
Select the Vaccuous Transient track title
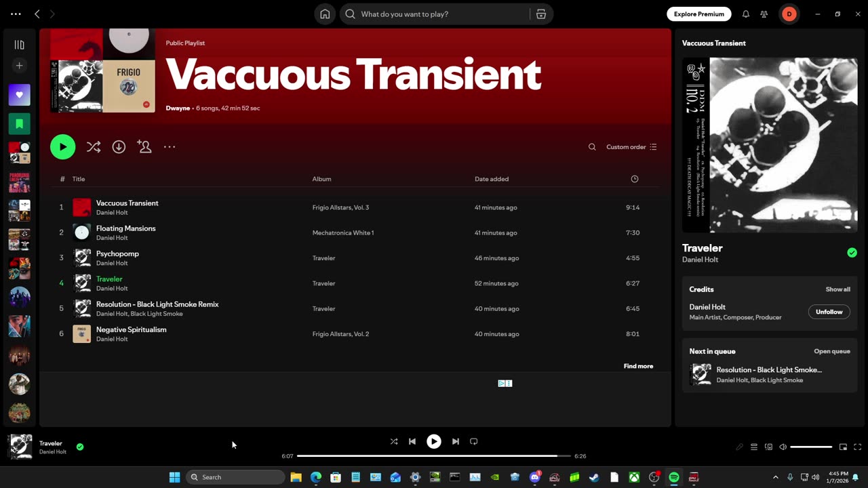tap(127, 203)
